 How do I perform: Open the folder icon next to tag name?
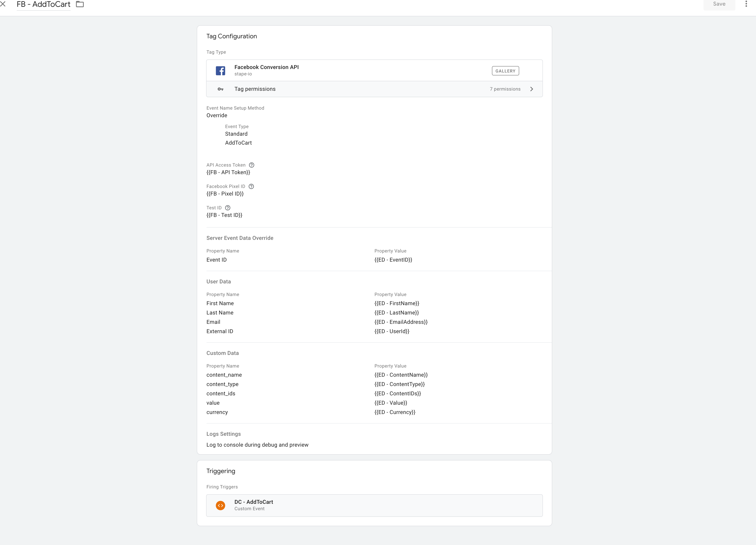[x=80, y=4]
